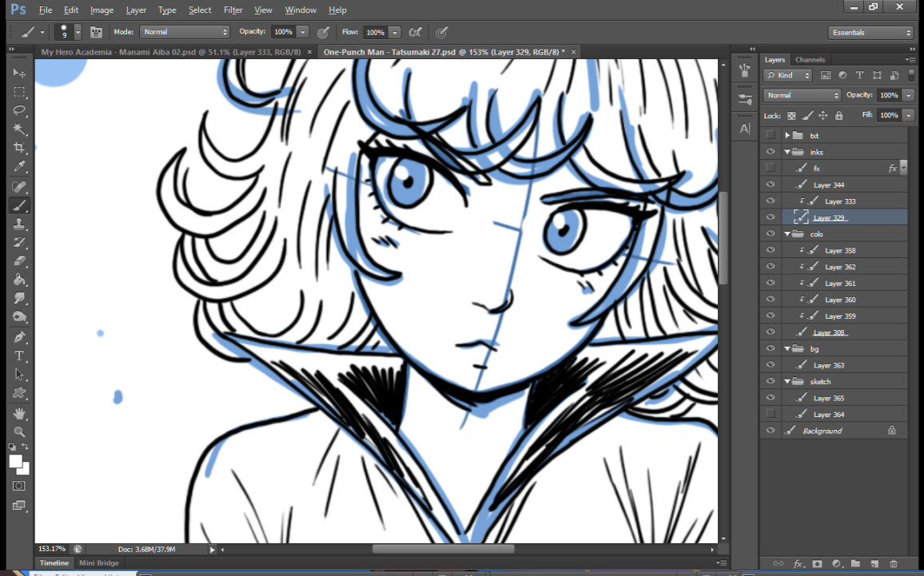Viewport: 924px width, 576px height.
Task: Toggle lock transparent pixels
Action: pos(791,115)
